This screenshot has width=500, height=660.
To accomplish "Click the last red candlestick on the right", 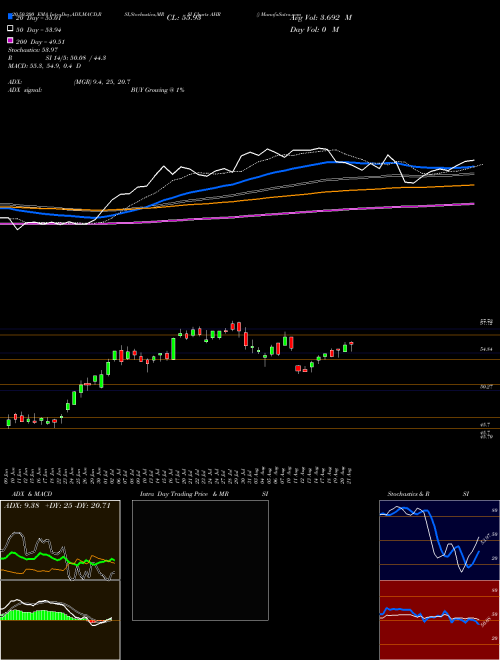I will tap(351, 344).
